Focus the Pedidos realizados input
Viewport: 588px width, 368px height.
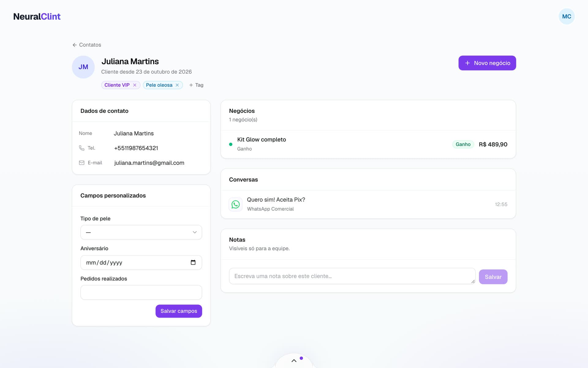(141, 292)
